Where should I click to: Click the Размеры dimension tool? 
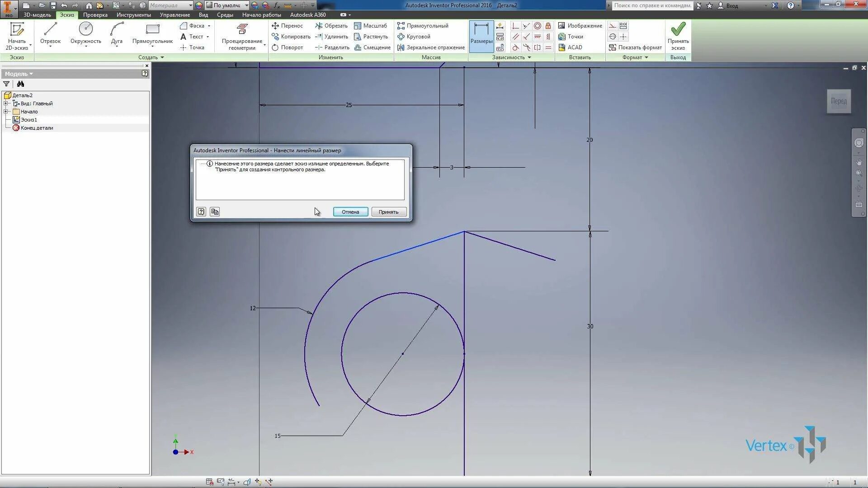pyautogui.click(x=481, y=34)
